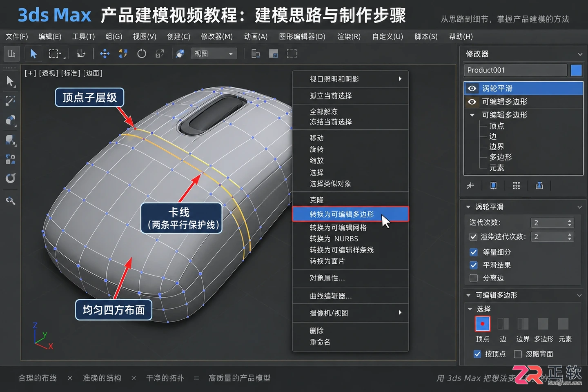
Task: Uncheck the 渲染迭代次数 checkbox
Action: [x=474, y=237]
